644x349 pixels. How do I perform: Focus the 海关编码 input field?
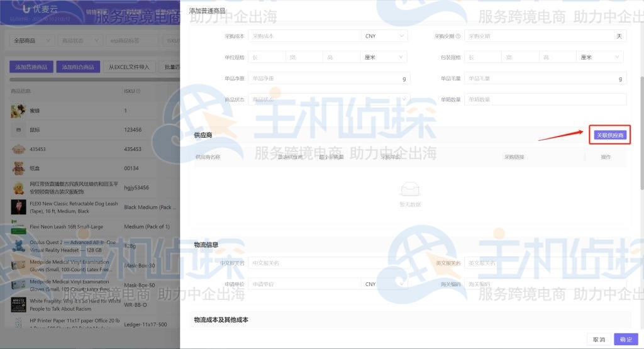coord(545,284)
